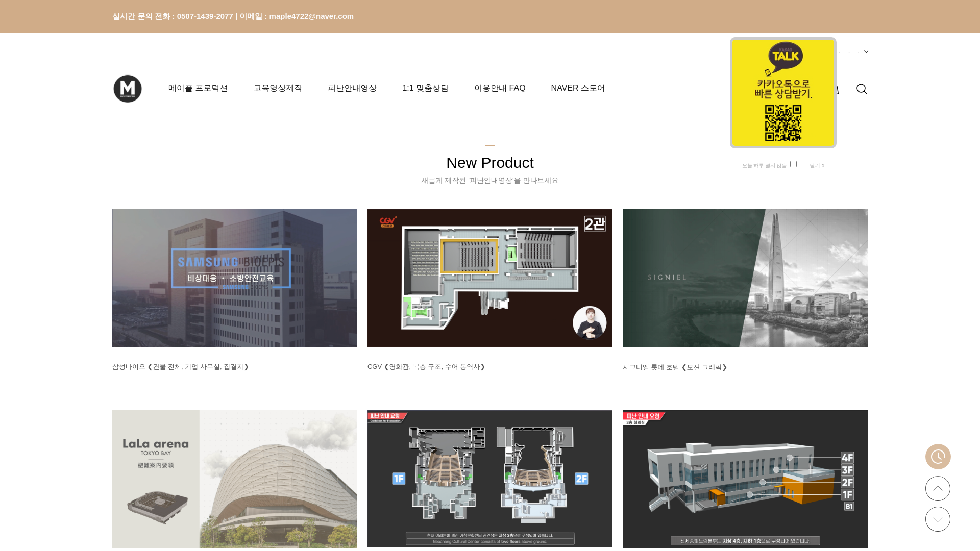980x551 pixels.
Task: Open the CGV floor plan product thumbnail
Action: coord(490,278)
